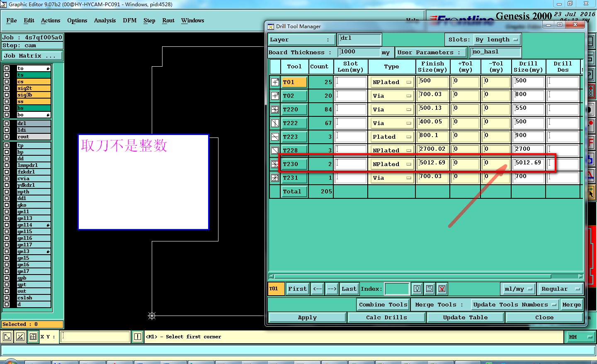Open the T223 Type Plated dropdown
Image resolution: width=597 pixels, height=364 pixels.
[x=391, y=137]
